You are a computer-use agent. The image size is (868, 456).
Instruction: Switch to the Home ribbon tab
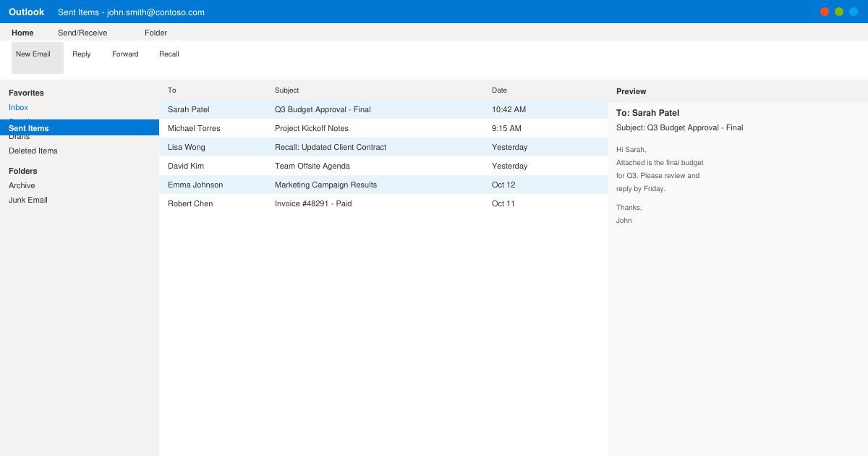click(22, 33)
